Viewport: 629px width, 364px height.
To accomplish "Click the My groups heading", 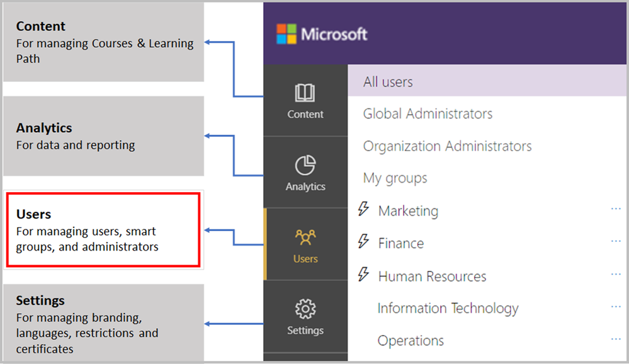I will [x=395, y=178].
